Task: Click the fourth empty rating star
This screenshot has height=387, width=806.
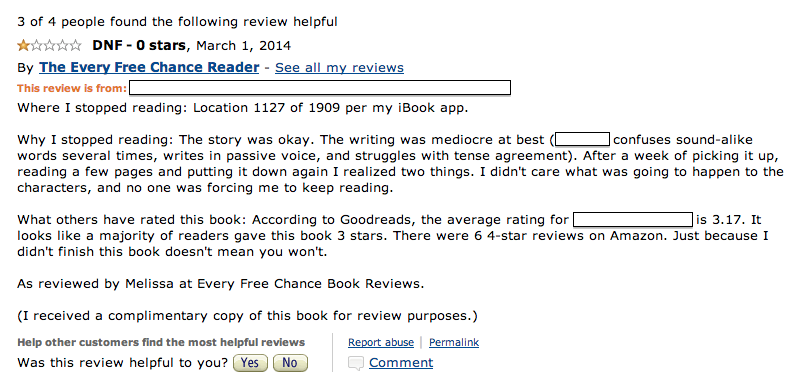Action: tap(62, 46)
